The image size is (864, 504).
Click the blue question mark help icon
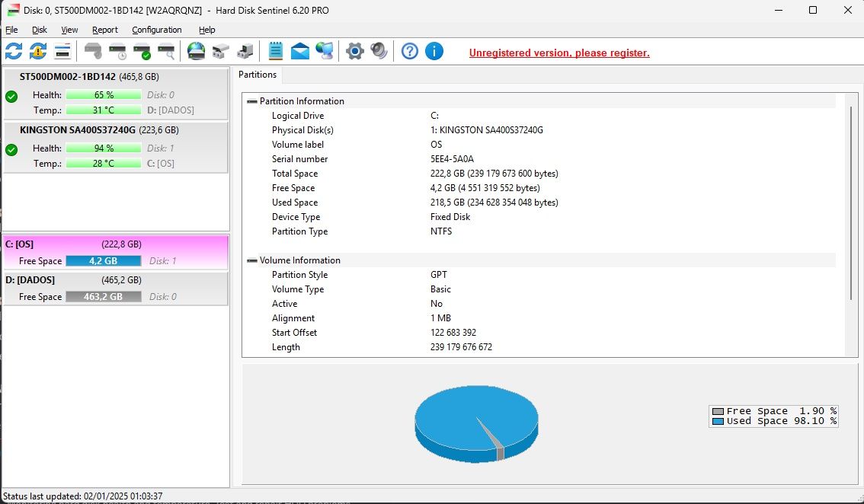(x=409, y=51)
